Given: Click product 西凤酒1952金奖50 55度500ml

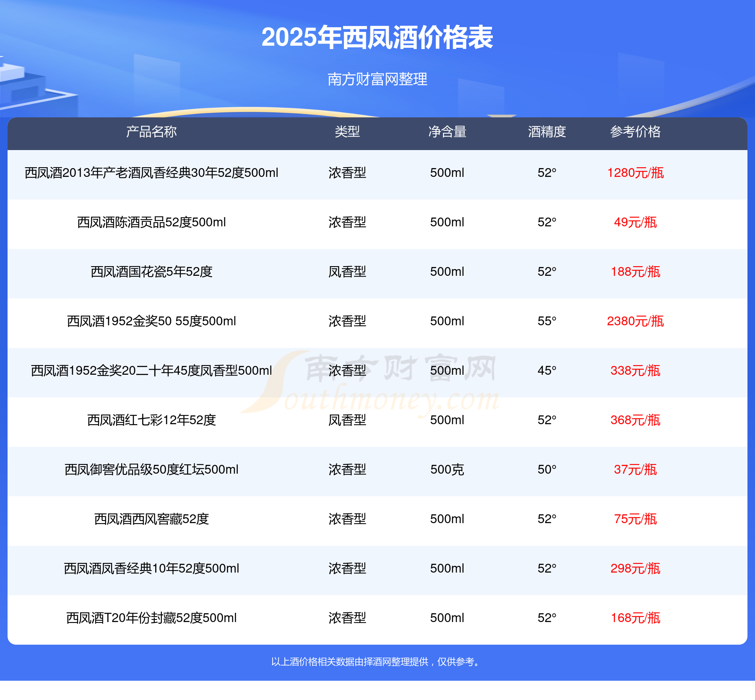Looking at the screenshot, I should [x=151, y=321].
